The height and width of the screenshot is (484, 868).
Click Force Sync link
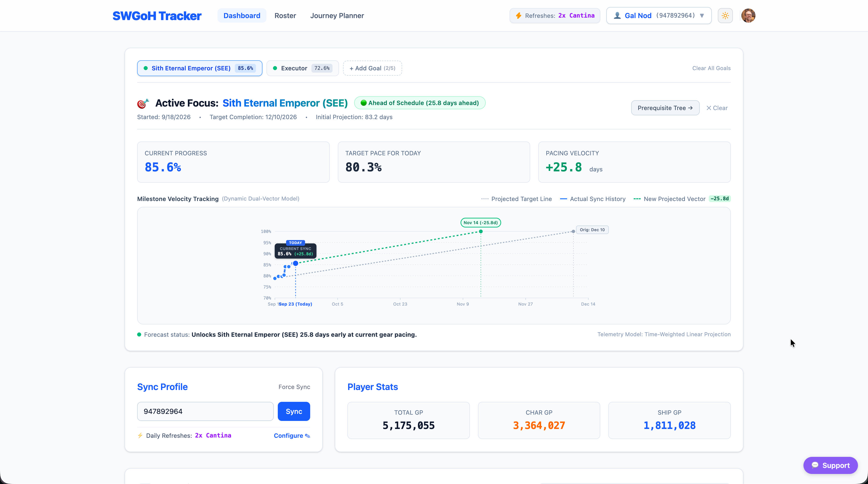(294, 387)
